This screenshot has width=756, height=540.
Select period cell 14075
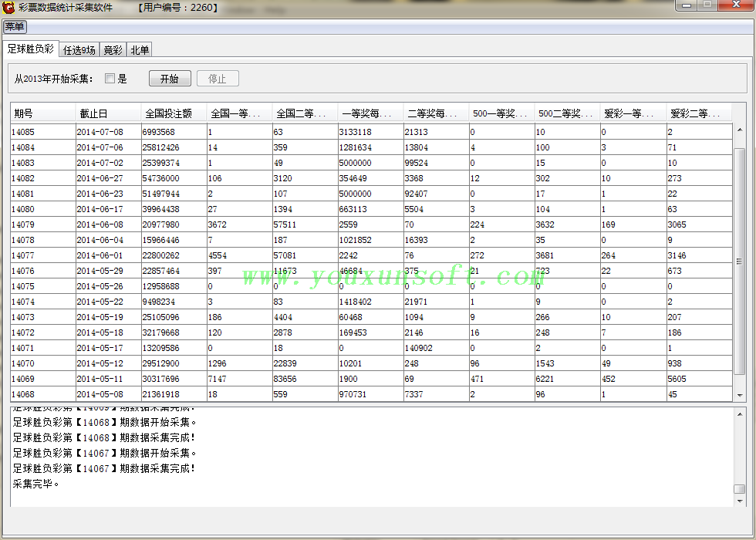click(43, 286)
